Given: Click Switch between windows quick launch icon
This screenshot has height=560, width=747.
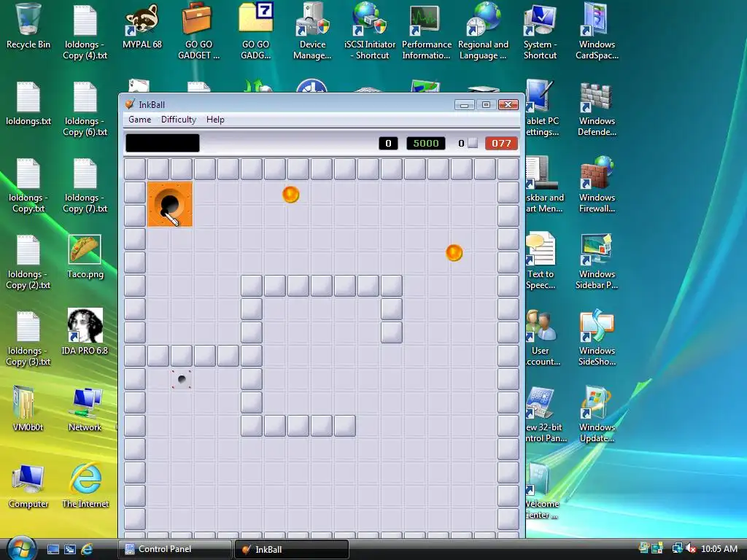Looking at the screenshot, I should tap(70, 549).
